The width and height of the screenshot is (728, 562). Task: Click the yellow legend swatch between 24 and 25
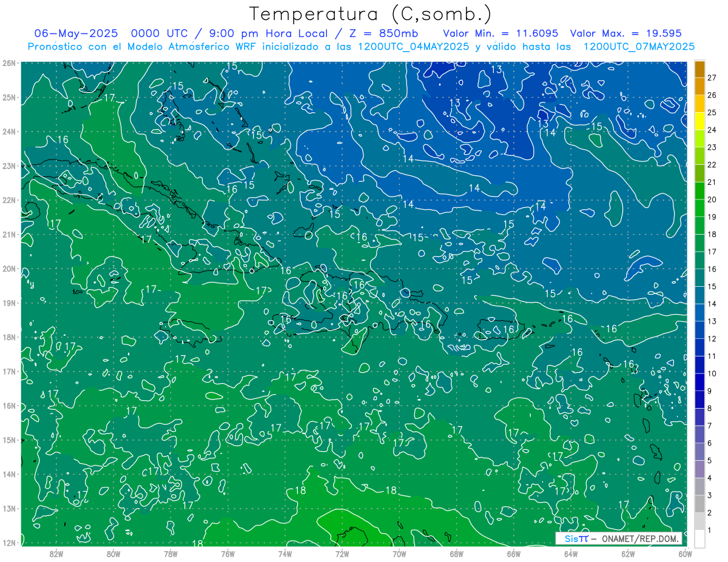point(699,121)
